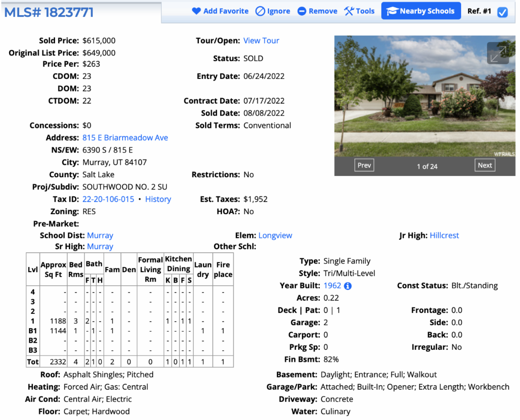Screen dimensions: 520x420
Task: Click the Longview elementary school link
Action: click(x=275, y=235)
